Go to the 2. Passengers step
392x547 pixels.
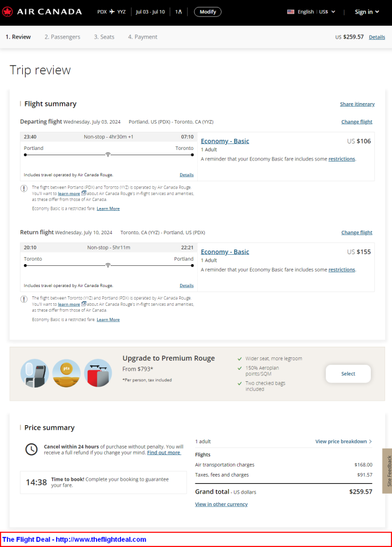point(63,37)
